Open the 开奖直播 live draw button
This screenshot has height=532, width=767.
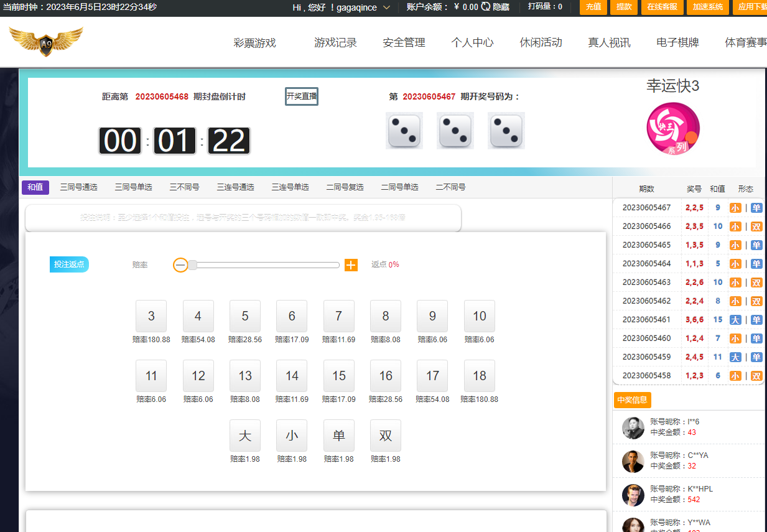[x=302, y=96]
